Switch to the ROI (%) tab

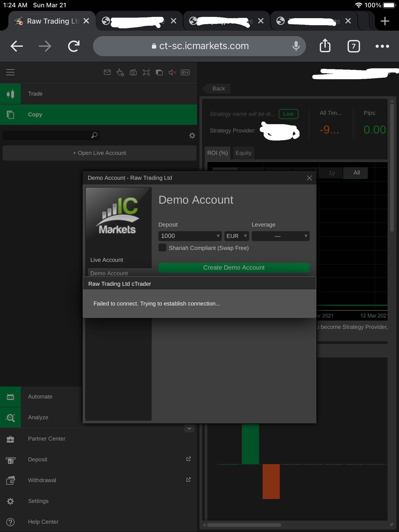coord(217,153)
